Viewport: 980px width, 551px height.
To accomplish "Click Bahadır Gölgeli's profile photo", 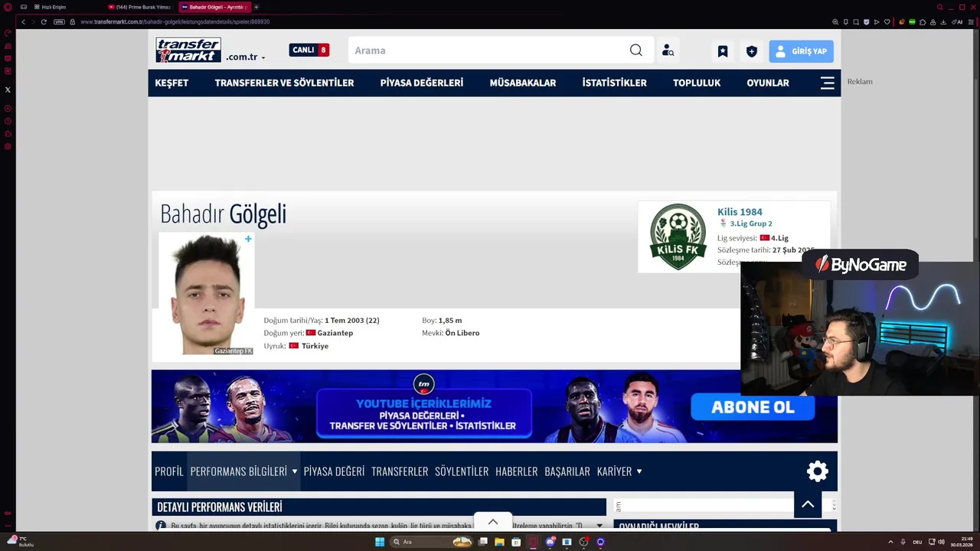I will (207, 294).
